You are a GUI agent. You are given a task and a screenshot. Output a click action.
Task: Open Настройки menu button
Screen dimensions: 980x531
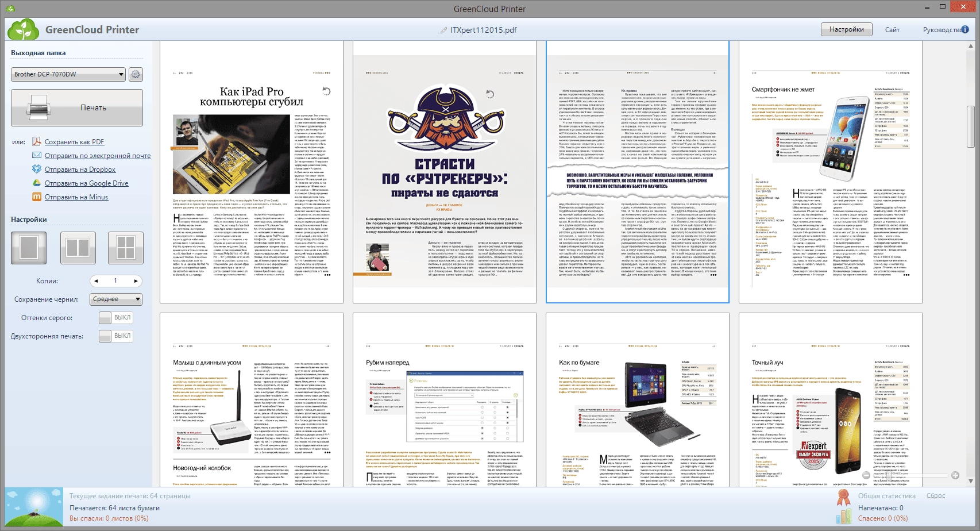[846, 29]
